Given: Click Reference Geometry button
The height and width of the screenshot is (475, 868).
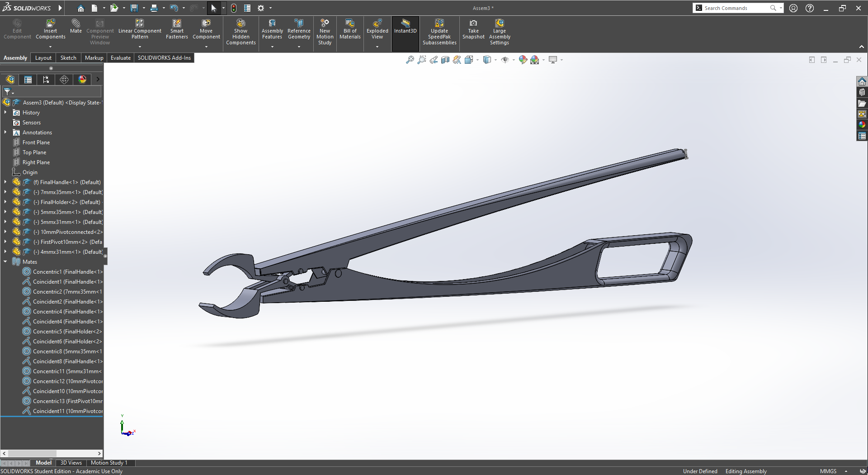Looking at the screenshot, I should pos(299,29).
